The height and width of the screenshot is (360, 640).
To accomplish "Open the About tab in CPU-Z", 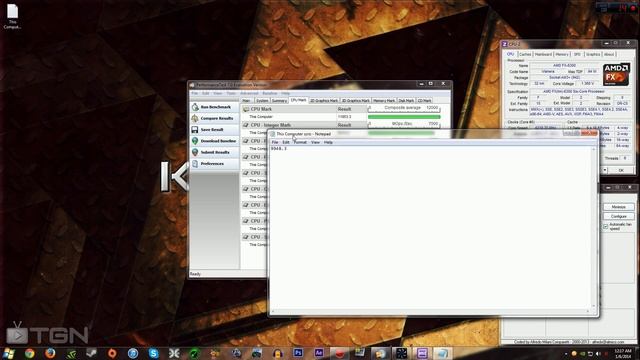I will [609, 54].
